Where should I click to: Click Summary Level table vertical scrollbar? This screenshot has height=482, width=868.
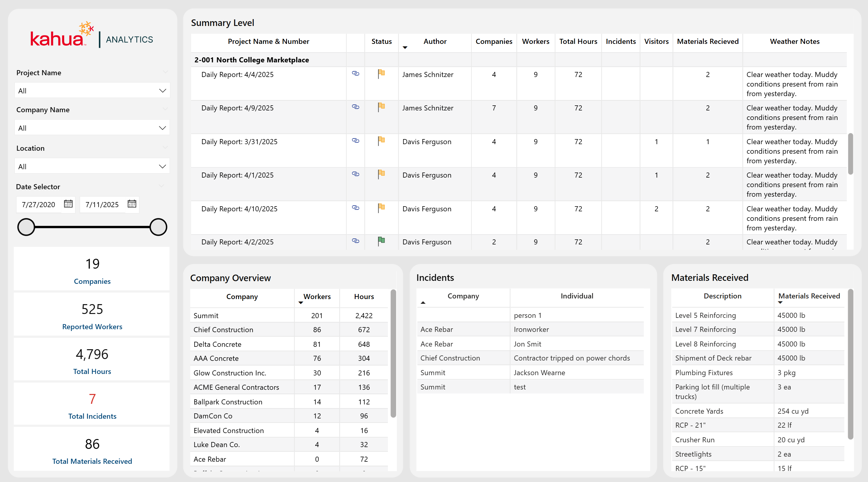(x=850, y=154)
